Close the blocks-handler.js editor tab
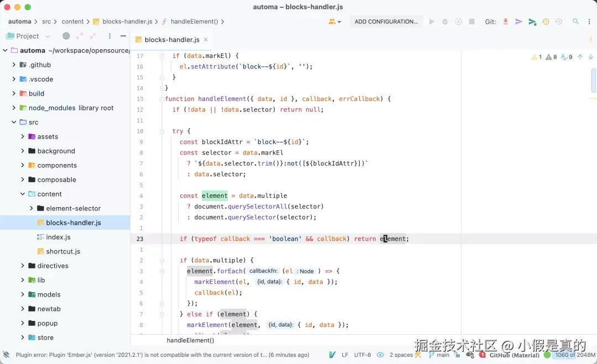Viewport: 597px width, 364px height. tap(206, 40)
